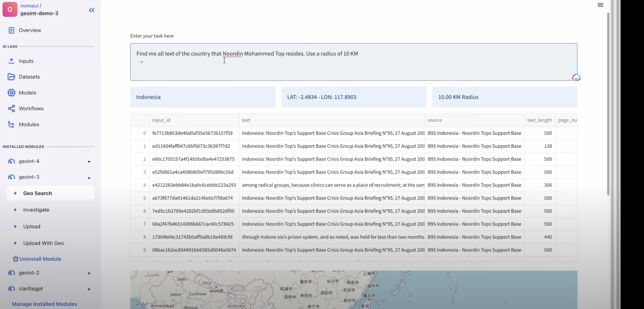This screenshot has height=309, width=644.
Task: Click the Inputs upload icon
Action: [12, 61]
